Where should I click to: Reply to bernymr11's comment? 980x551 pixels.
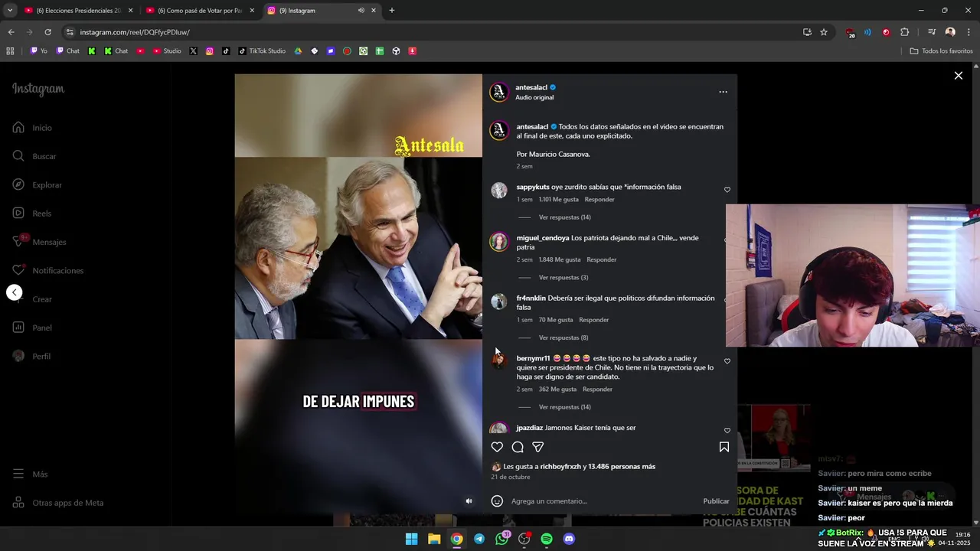click(x=597, y=390)
